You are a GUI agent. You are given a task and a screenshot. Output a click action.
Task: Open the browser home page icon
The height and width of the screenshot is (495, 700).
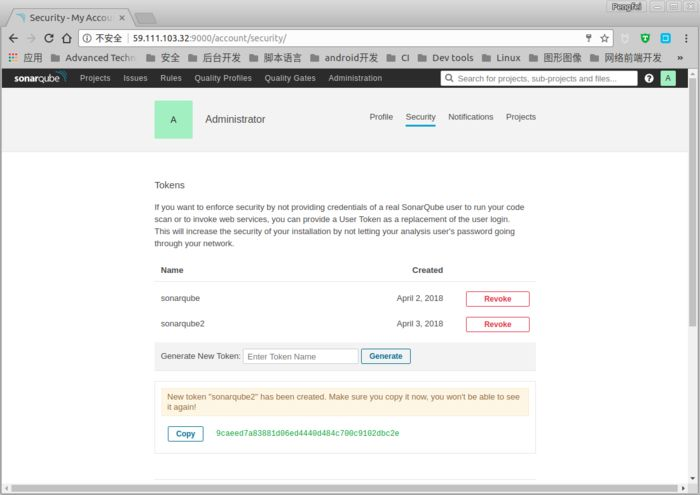(67, 38)
